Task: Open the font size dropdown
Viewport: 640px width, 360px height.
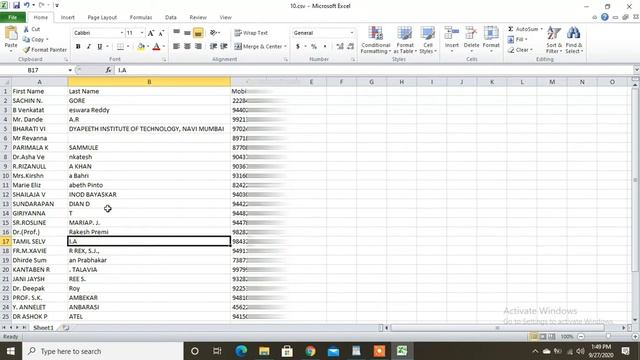Action: [x=142, y=33]
